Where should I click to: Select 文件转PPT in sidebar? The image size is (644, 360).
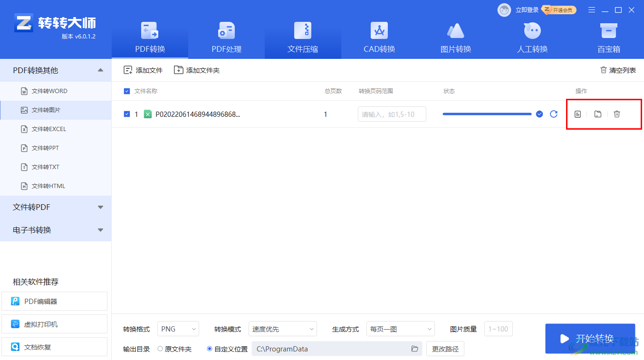56,148
